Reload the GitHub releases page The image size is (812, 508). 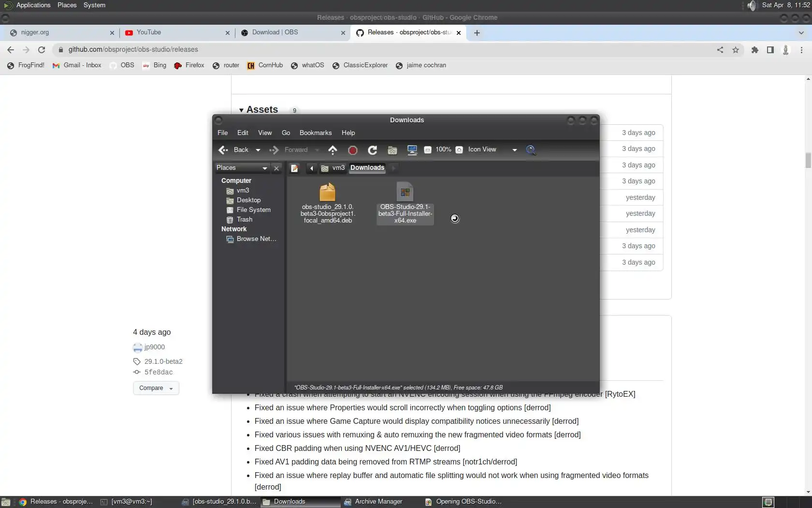(42, 49)
